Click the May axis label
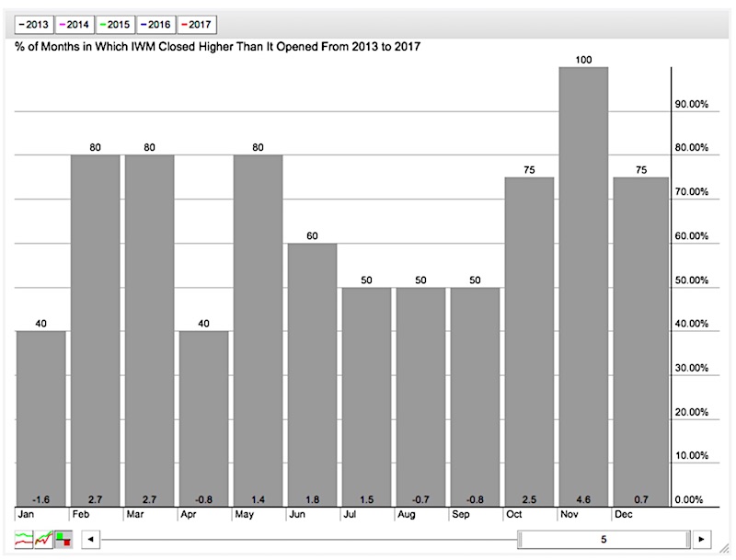736x560 pixels. coord(244,515)
